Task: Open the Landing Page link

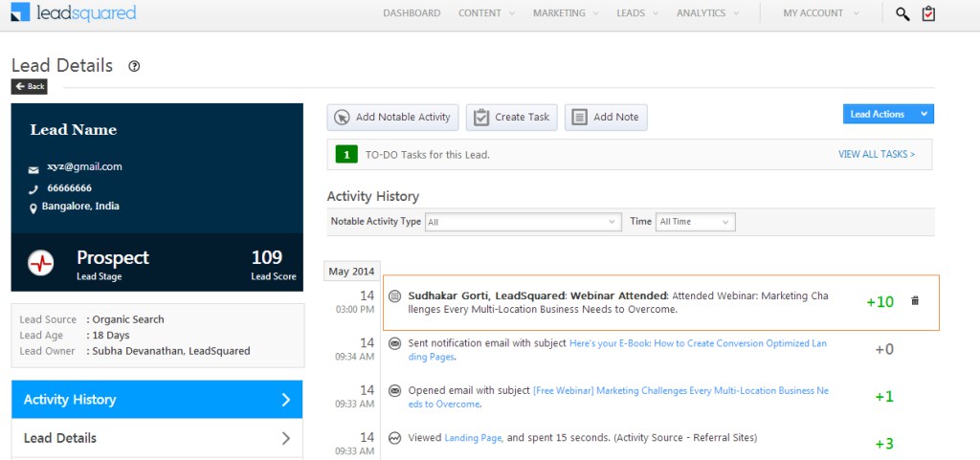Action: pos(473,438)
